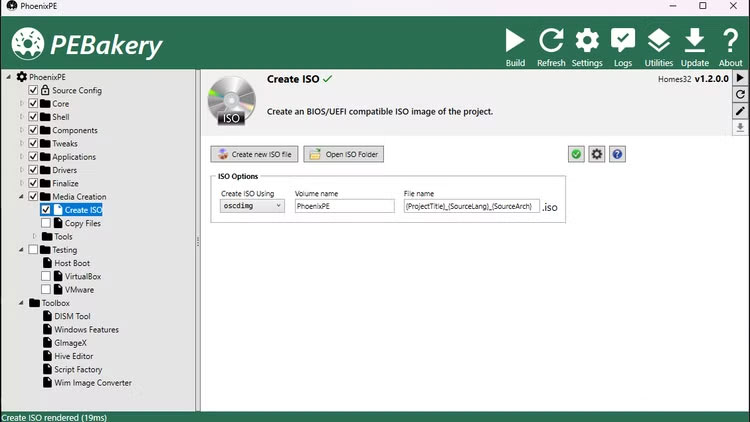Update script via side download arrow
The image size is (750, 422).
click(x=740, y=127)
